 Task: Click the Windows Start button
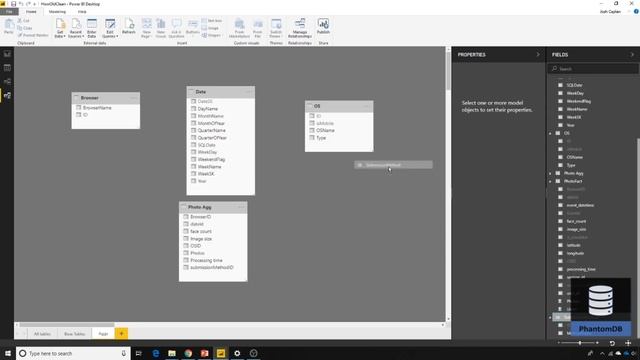click(8, 353)
